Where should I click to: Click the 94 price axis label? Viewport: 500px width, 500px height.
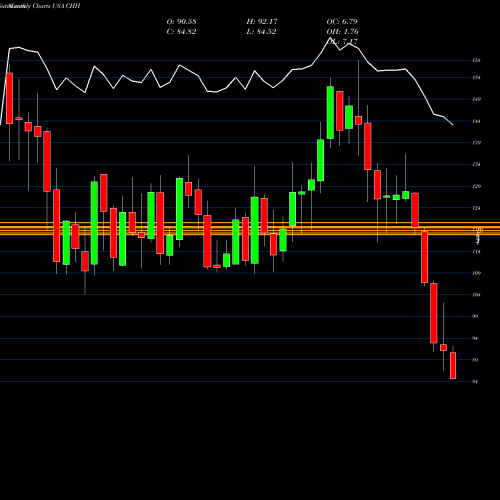pos(476,338)
